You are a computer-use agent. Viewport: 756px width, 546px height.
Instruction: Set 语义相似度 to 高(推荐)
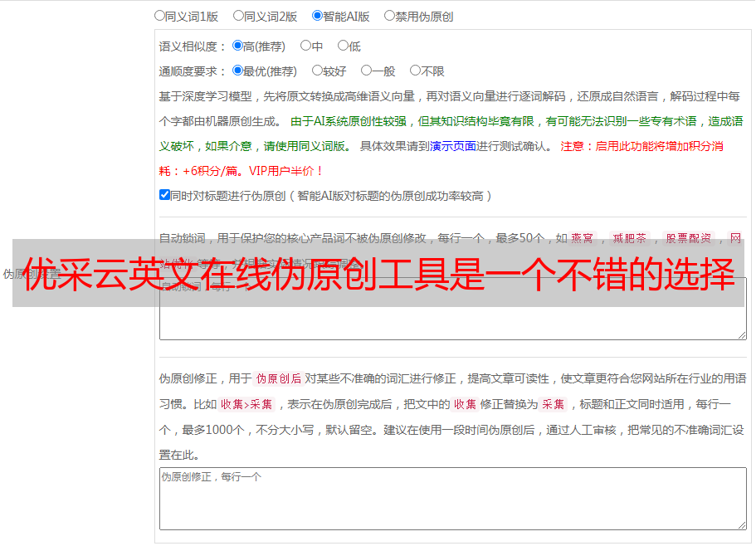pos(237,46)
